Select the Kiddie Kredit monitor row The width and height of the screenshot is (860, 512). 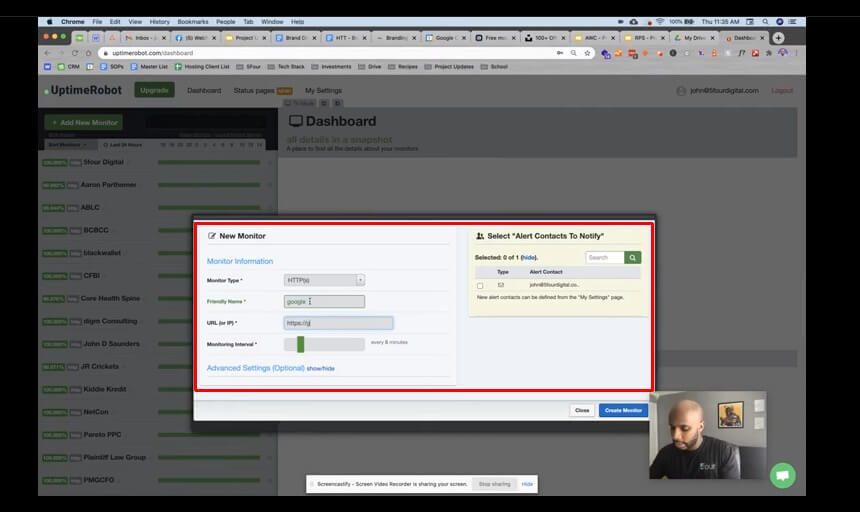[116, 389]
